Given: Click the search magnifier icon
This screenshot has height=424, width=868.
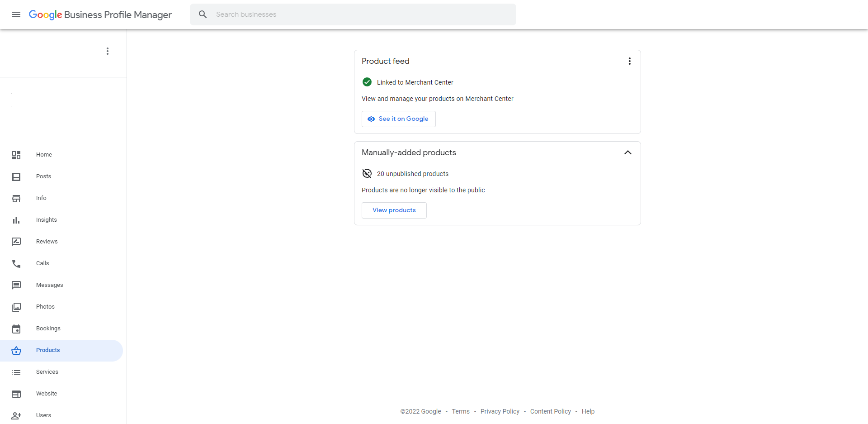Looking at the screenshot, I should 203,14.
